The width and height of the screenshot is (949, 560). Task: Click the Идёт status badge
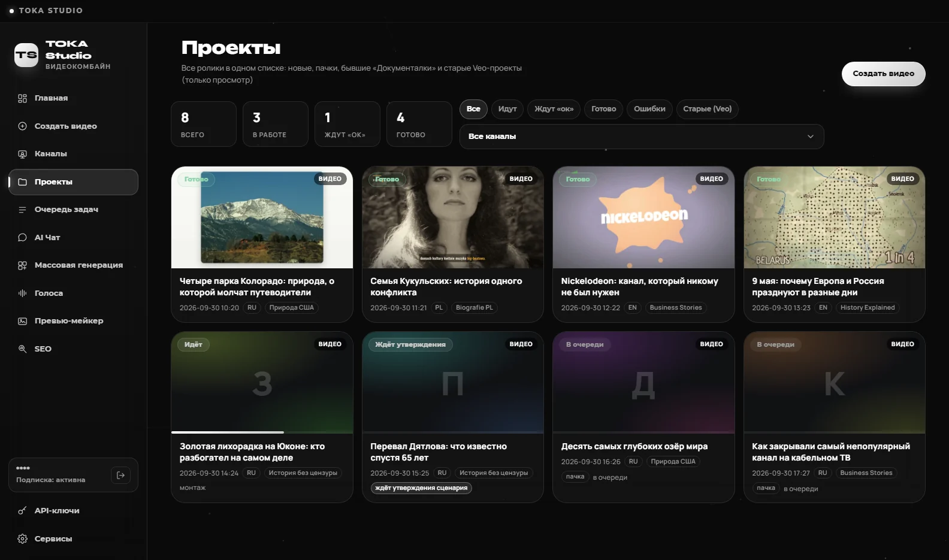[193, 345]
